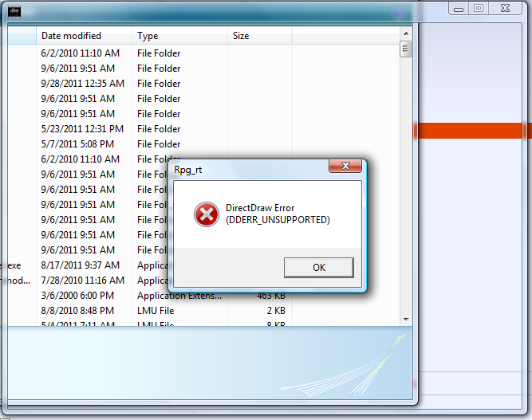Select the exe file dated 8/17/2011
This screenshot has width=532, height=420.
(x=89, y=265)
